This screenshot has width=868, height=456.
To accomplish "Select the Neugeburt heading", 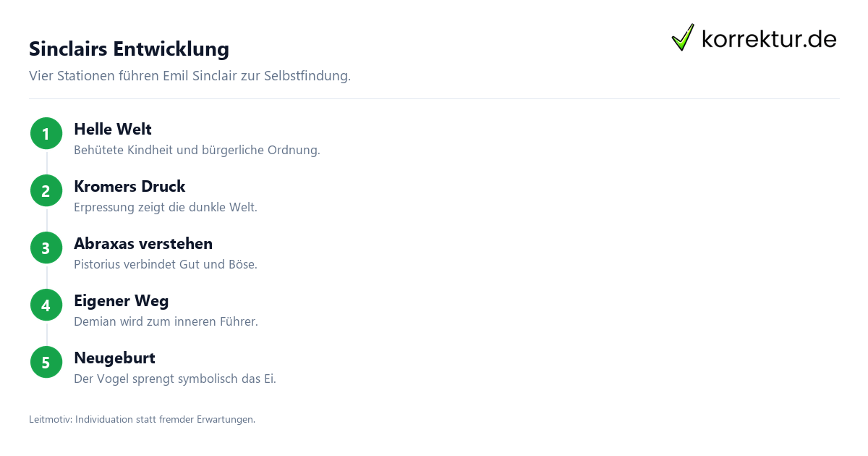I will 114,358.
